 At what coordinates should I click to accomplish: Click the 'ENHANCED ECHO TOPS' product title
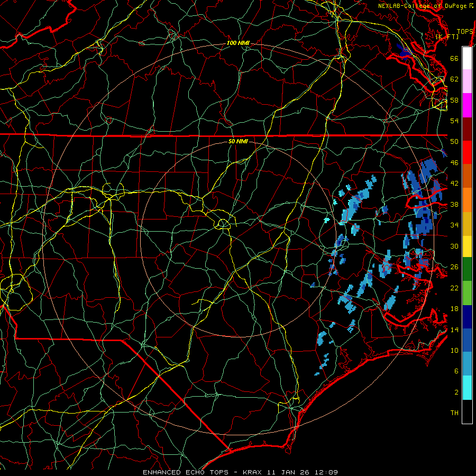186,472
